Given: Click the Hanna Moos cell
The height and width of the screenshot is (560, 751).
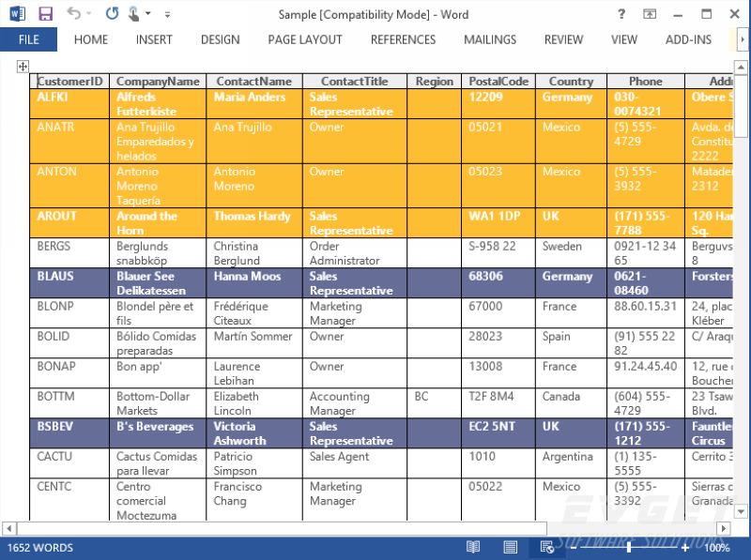Looking at the screenshot, I should (254, 283).
